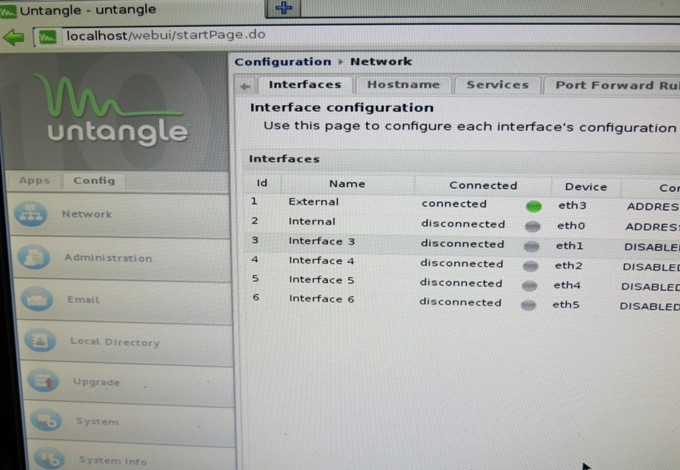Open the Local Directory icon
Screen dimensions: 680x470
coord(40,340)
